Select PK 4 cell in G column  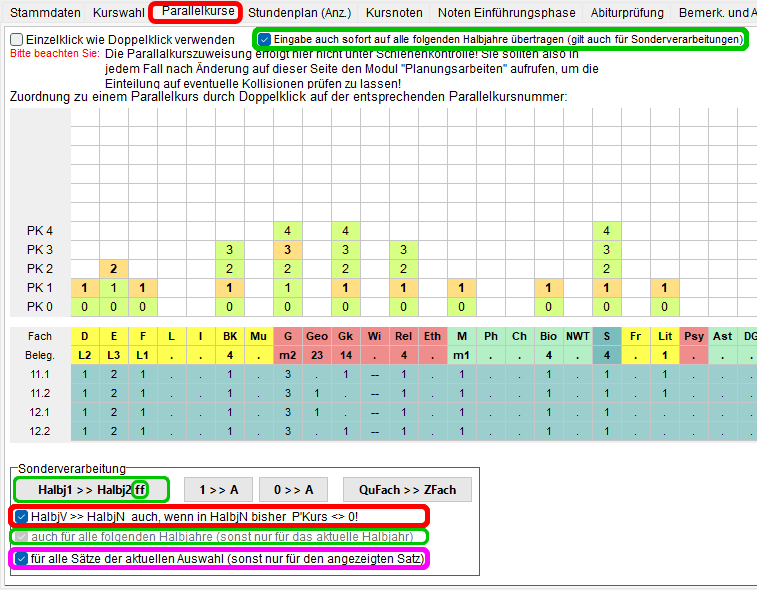(x=287, y=230)
